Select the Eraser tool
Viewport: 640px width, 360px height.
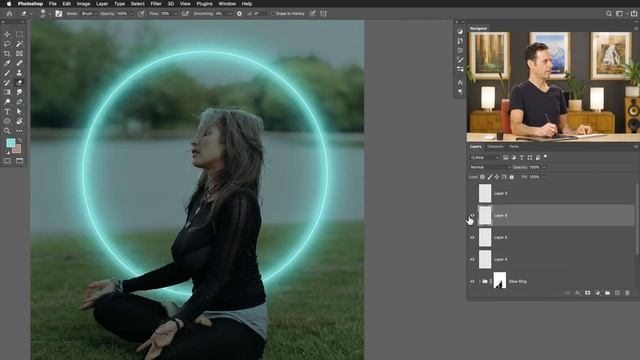19,82
